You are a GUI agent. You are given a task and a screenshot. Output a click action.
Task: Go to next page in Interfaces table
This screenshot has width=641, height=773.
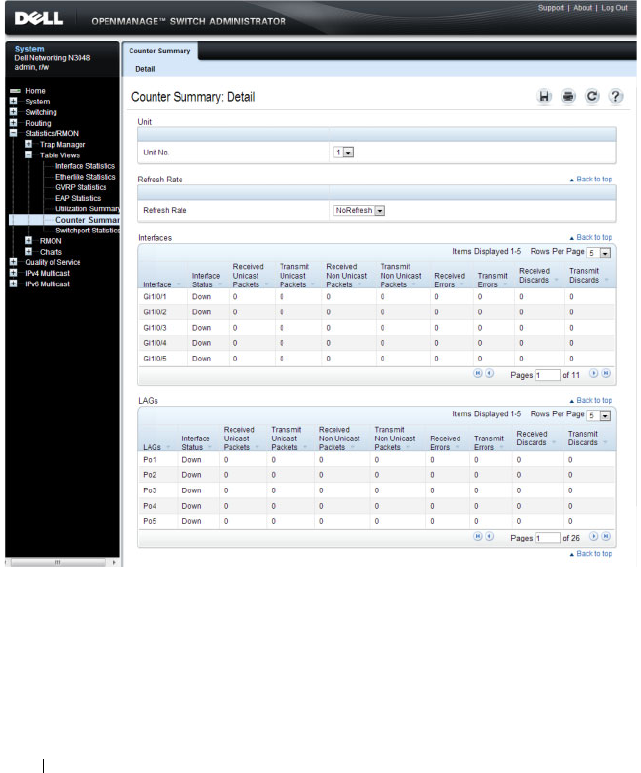point(594,374)
